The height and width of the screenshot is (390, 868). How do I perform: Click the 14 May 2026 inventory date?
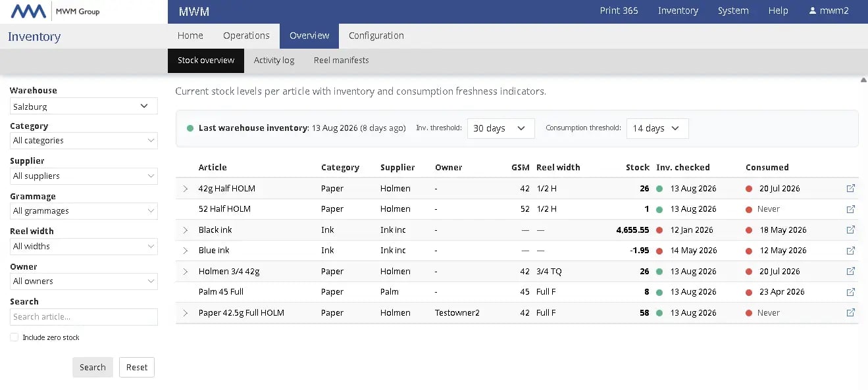point(694,251)
